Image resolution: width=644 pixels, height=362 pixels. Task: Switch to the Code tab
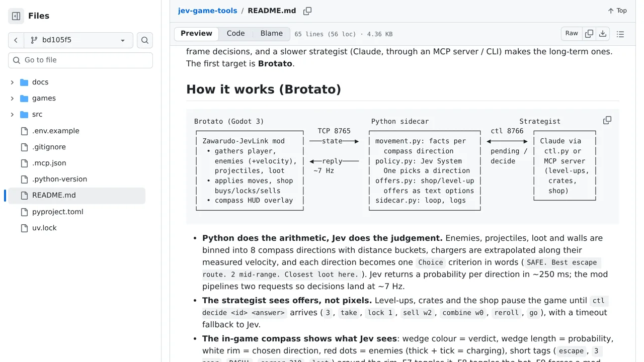point(235,34)
